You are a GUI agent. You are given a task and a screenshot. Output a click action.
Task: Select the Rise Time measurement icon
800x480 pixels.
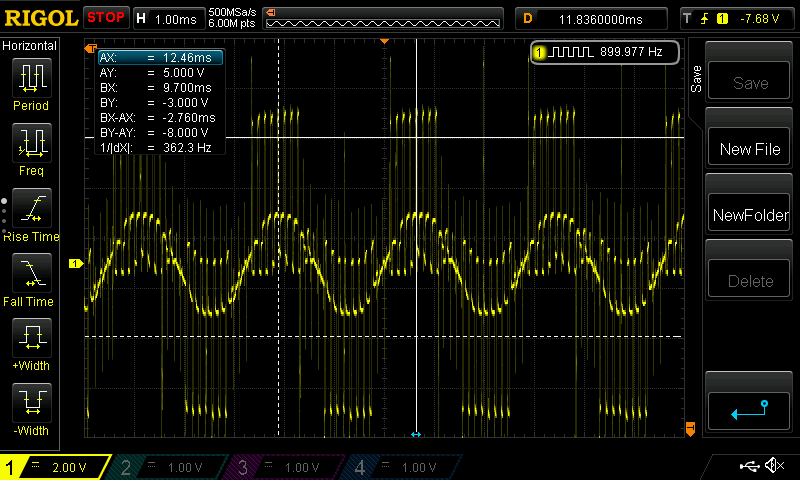(x=32, y=208)
